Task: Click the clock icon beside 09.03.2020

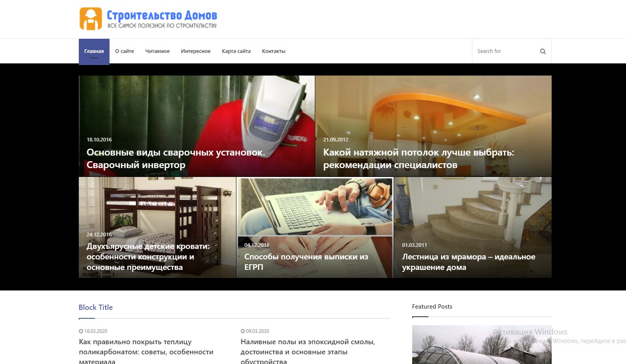Action: tap(242, 331)
